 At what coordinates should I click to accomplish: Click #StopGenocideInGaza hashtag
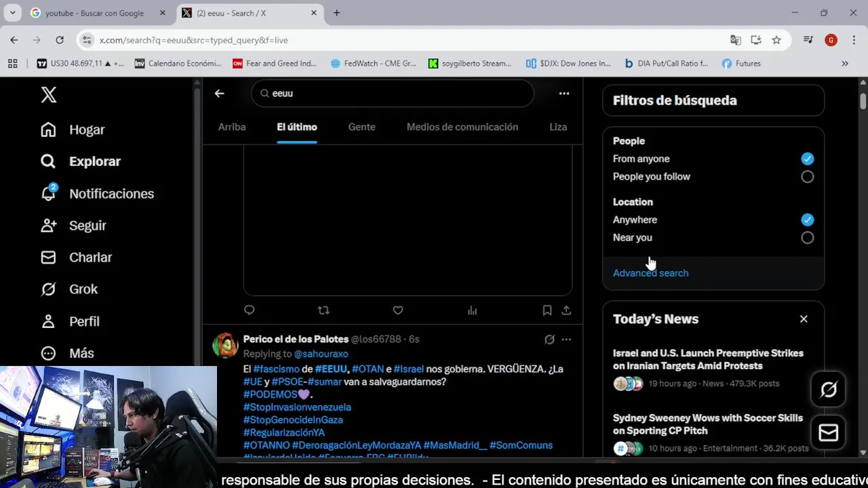point(293,420)
